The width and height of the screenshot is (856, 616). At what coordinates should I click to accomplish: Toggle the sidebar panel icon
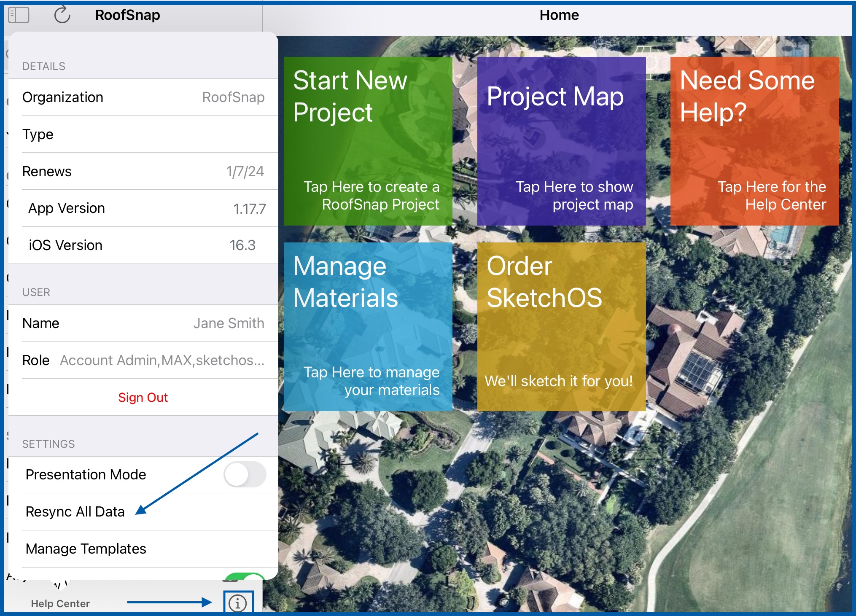point(19,15)
